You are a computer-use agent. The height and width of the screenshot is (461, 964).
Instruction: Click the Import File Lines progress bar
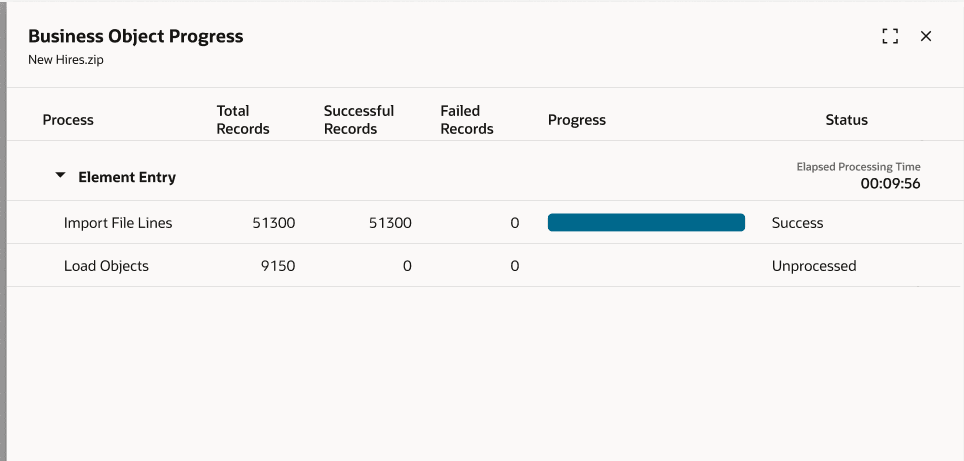coord(646,223)
